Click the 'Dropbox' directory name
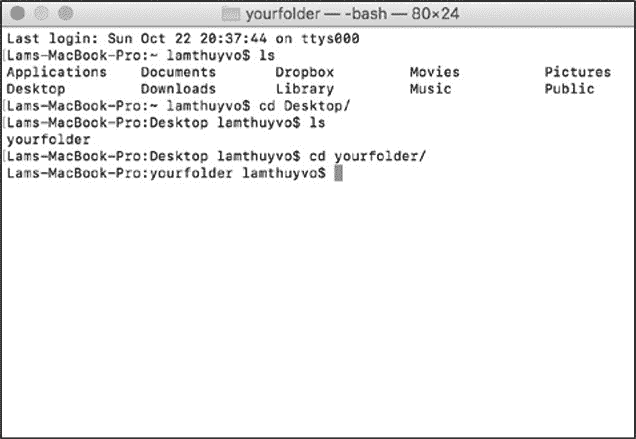636x439 pixels. [304, 72]
